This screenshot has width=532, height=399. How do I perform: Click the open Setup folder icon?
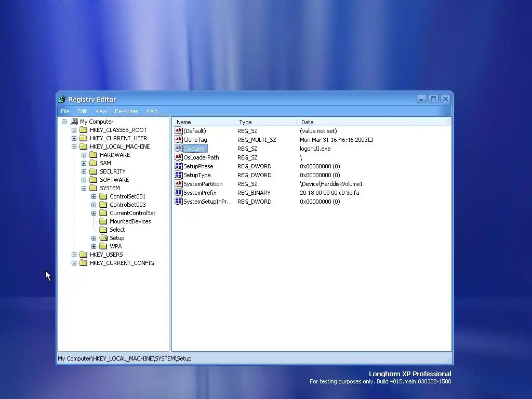103,238
